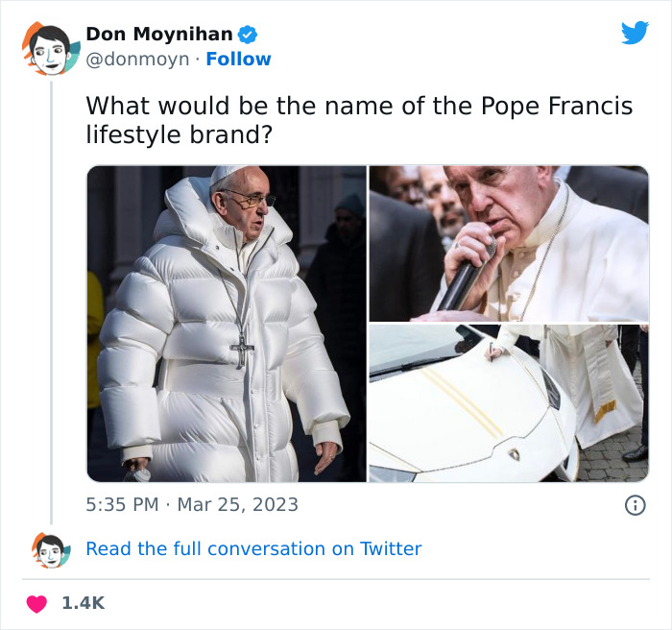Click the gold stripe on the car hood
The height and width of the screenshot is (630, 672).
click(460, 401)
